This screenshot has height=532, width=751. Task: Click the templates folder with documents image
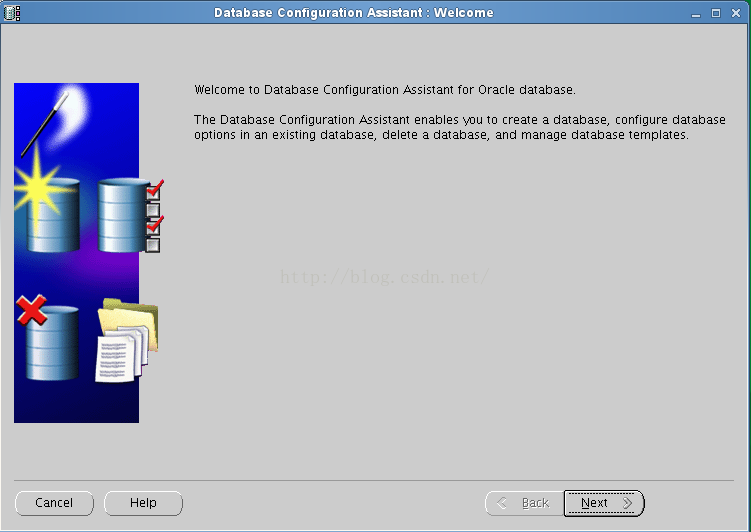click(x=126, y=340)
